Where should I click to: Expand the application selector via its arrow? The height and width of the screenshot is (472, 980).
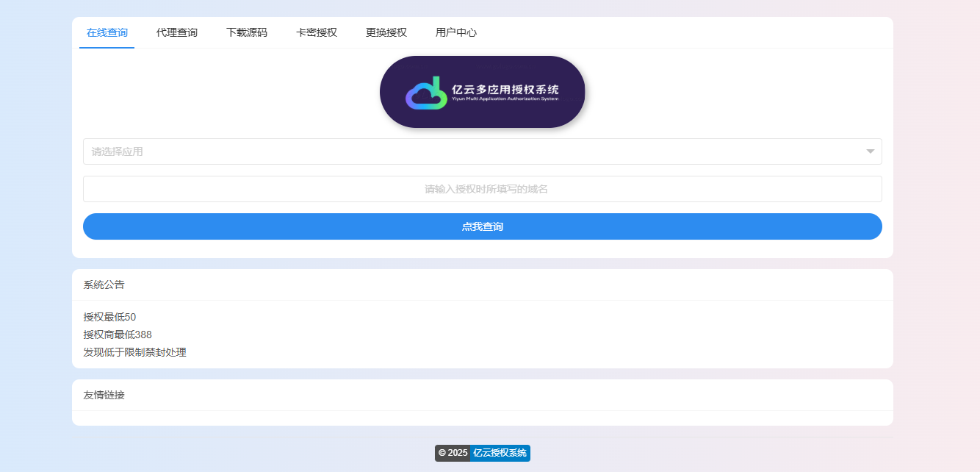(x=870, y=151)
